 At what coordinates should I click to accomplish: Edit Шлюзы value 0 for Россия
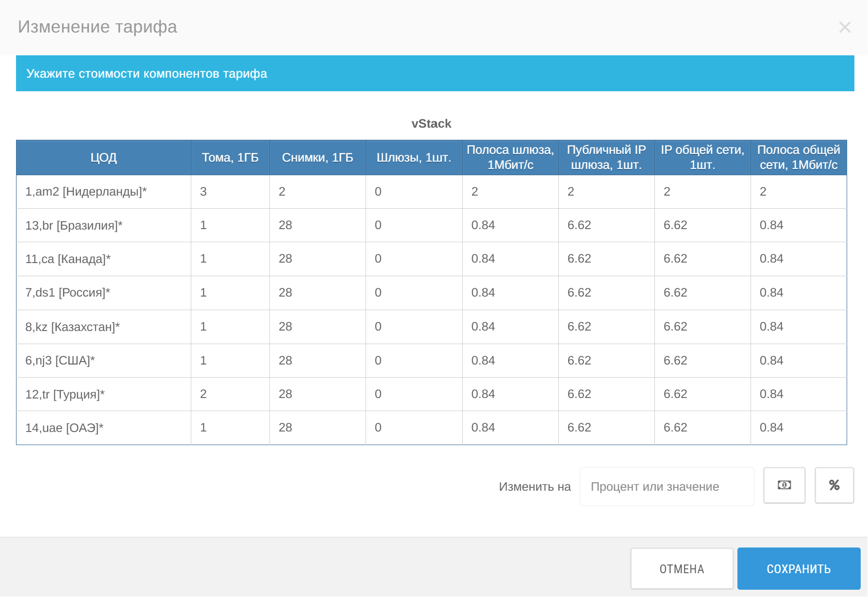coord(414,293)
